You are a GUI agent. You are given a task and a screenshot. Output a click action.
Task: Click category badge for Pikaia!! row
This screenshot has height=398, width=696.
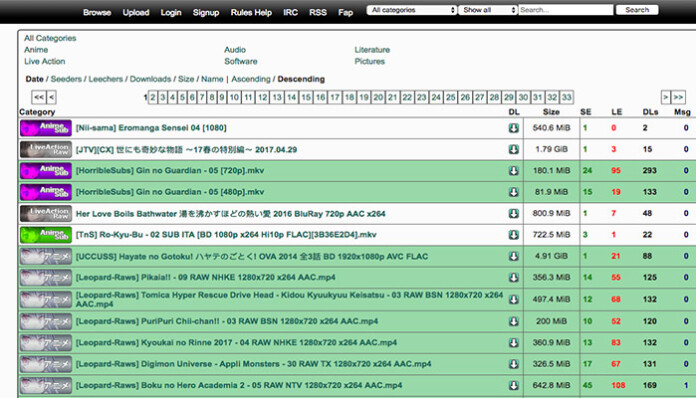[46, 277]
